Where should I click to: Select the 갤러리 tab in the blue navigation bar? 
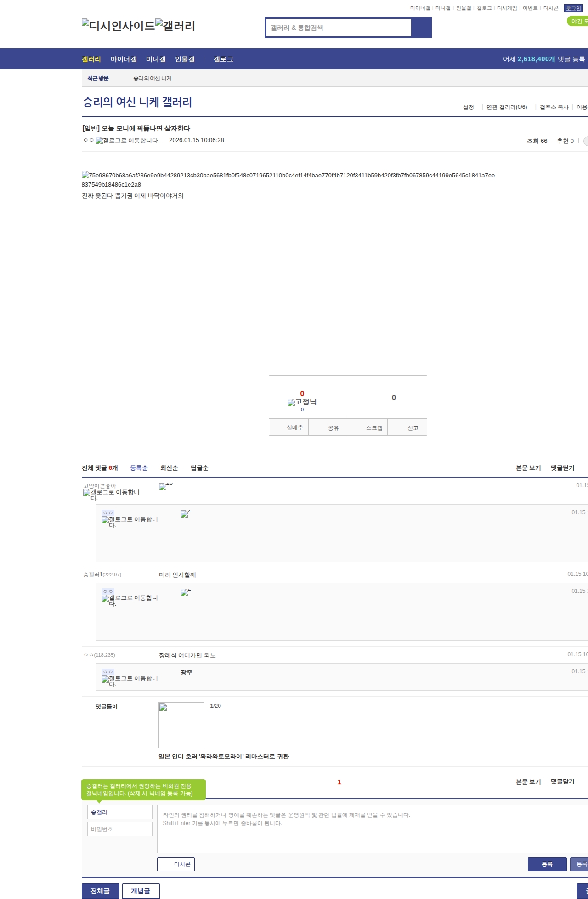click(91, 59)
